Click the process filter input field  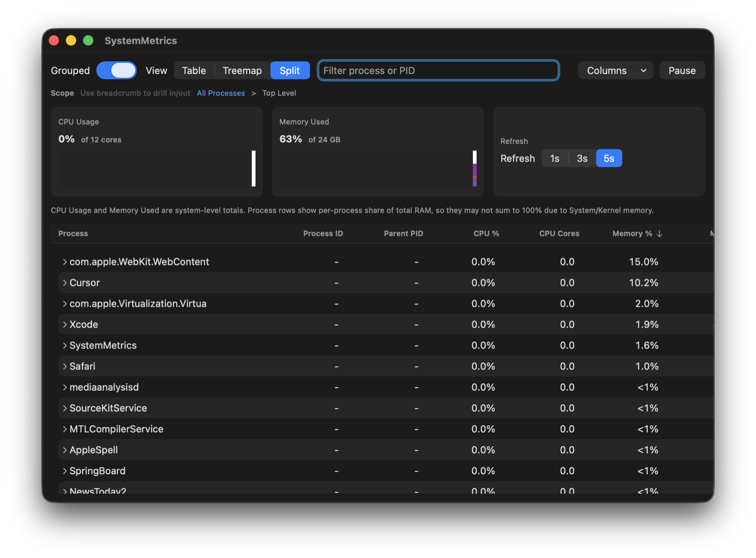[438, 70]
